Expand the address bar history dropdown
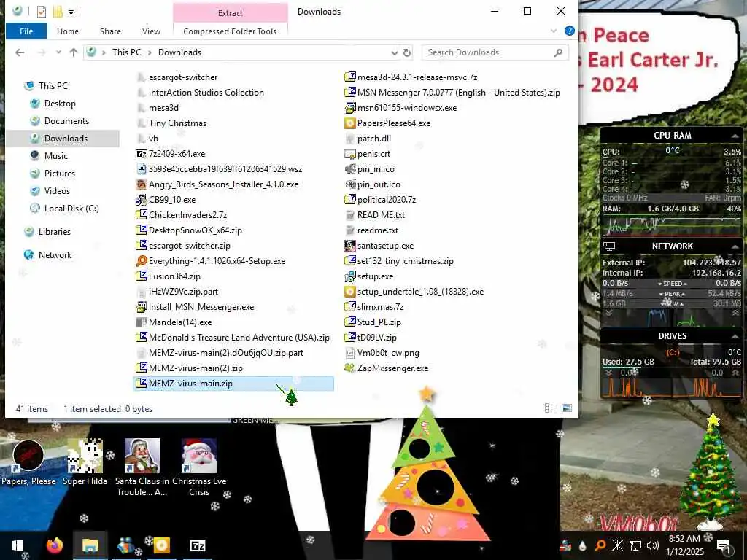This screenshot has height=560, width=747. pyautogui.click(x=394, y=52)
